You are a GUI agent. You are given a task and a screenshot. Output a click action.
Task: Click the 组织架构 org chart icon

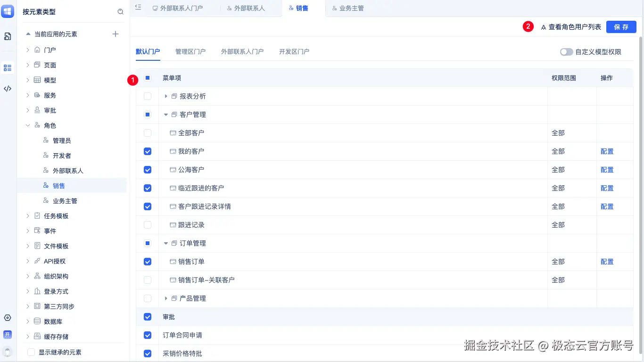click(37, 276)
